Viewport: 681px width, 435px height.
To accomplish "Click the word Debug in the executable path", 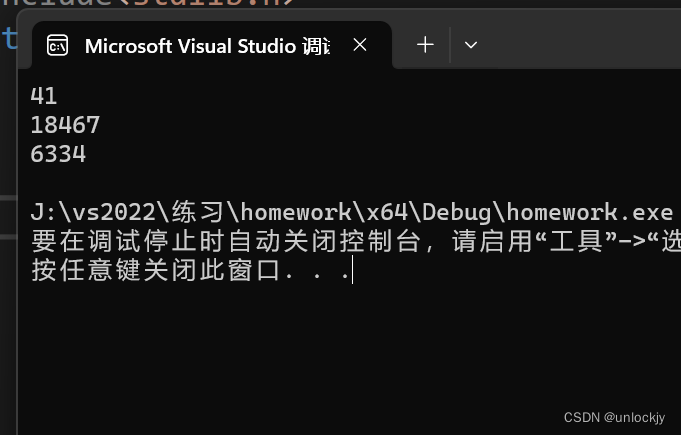I will (x=456, y=213).
